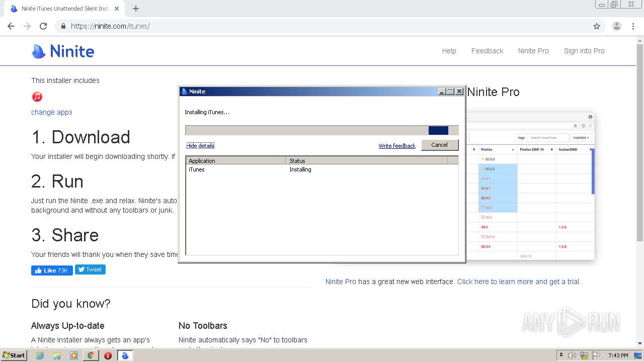The image size is (644, 362).
Task: Select the iTunes row in details list
Action: pyautogui.click(x=322, y=169)
